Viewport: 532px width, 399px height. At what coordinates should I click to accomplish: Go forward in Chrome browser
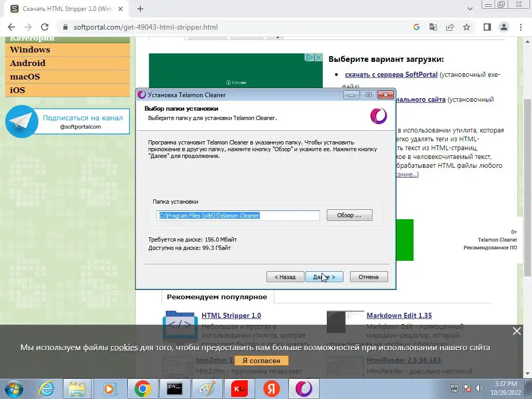(x=28, y=27)
